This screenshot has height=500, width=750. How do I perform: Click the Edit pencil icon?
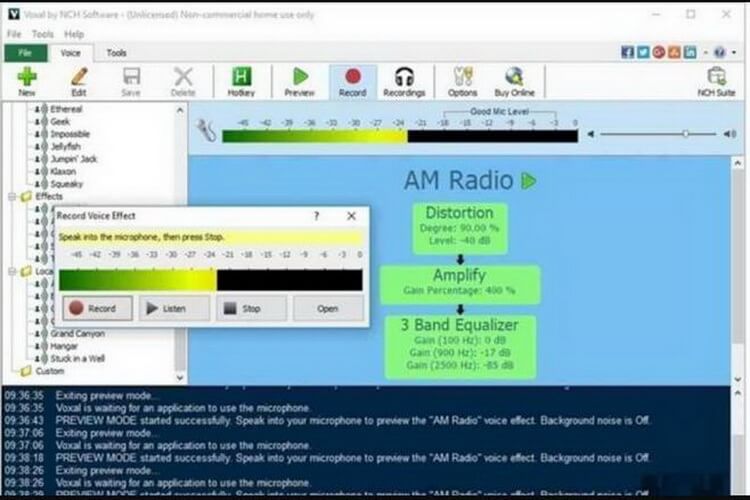coord(79,80)
